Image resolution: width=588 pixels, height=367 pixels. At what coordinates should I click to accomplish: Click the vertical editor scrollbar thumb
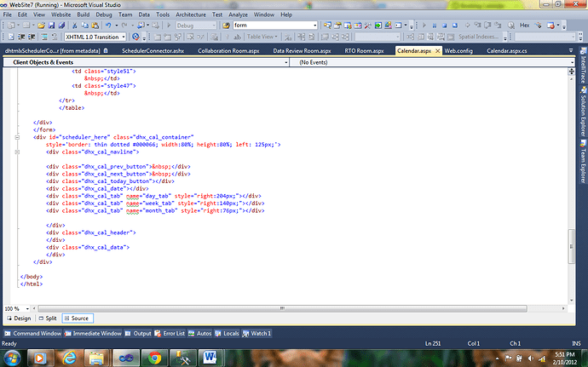click(572, 246)
